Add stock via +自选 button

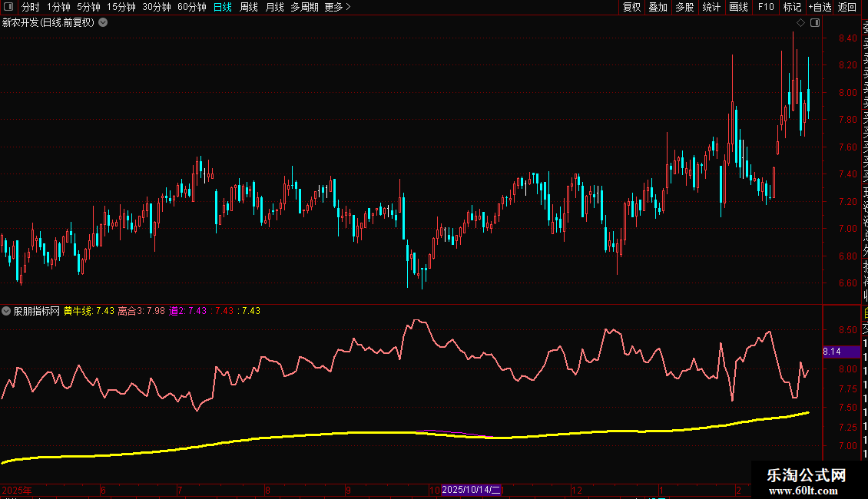pyautogui.click(x=820, y=8)
